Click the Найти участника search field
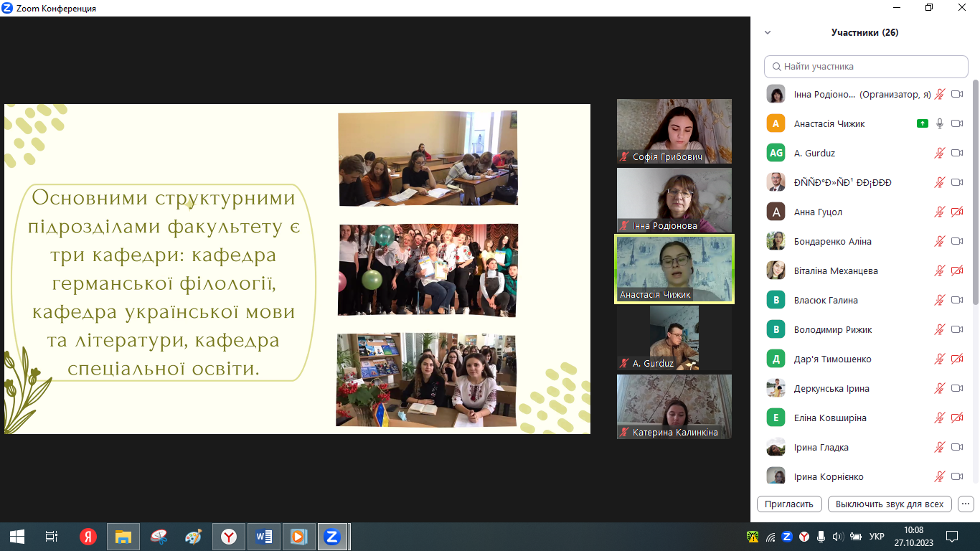980x551 pixels. 866,66
